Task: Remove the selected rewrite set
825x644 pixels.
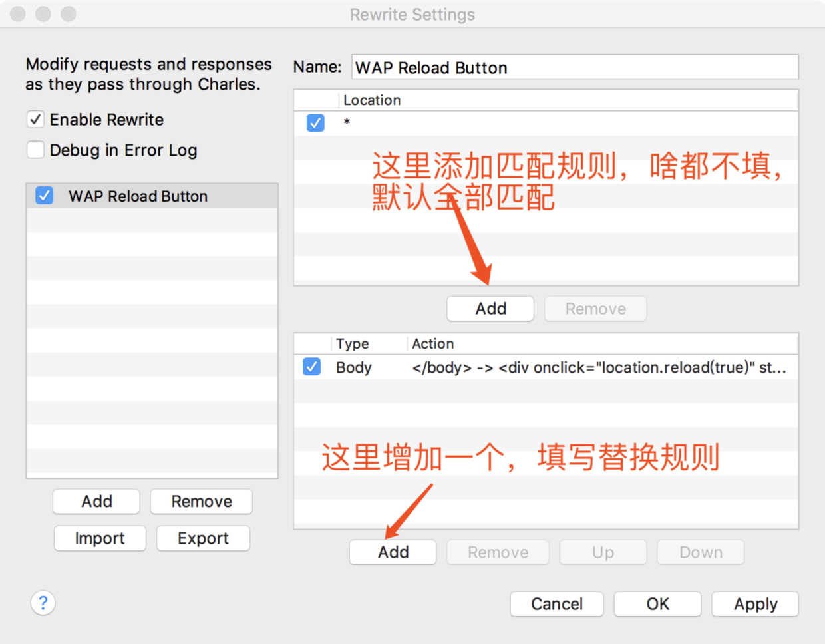Action: coord(202,502)
